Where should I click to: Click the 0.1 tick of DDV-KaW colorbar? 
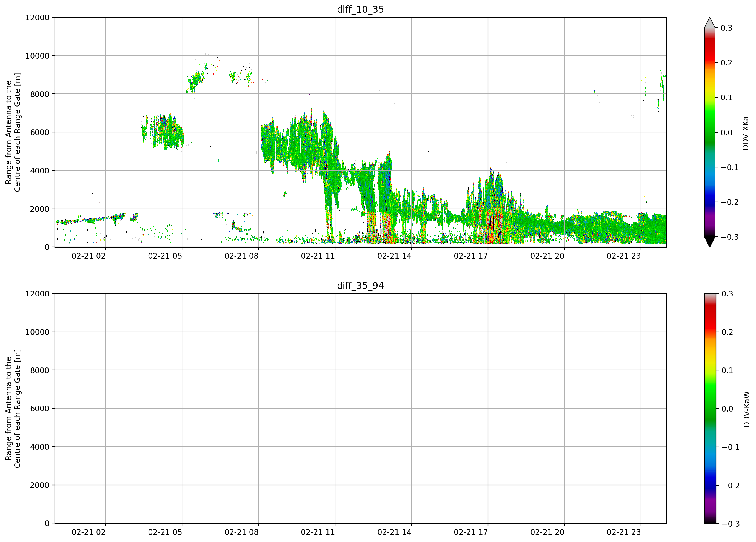coord(727,370)
